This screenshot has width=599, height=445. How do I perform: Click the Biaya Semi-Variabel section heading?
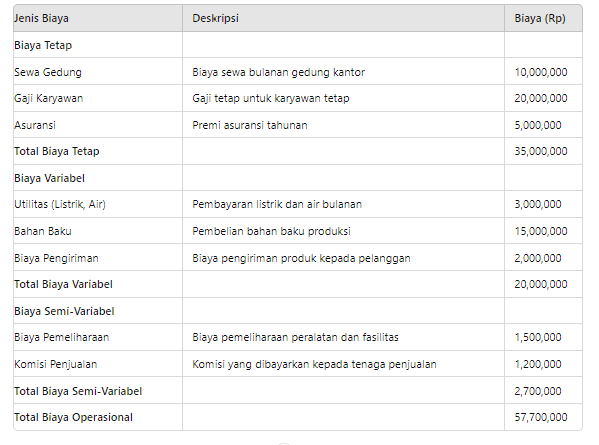pos(64,311)
